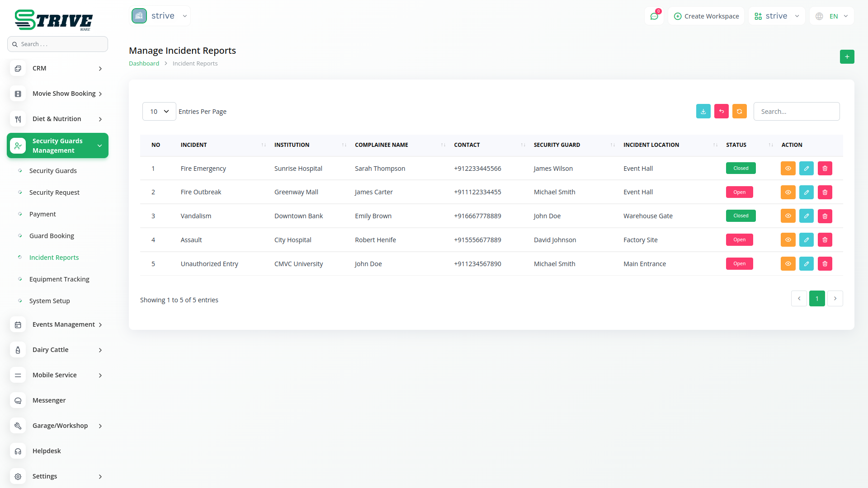Open the EN language dropdown

[832, 16]
